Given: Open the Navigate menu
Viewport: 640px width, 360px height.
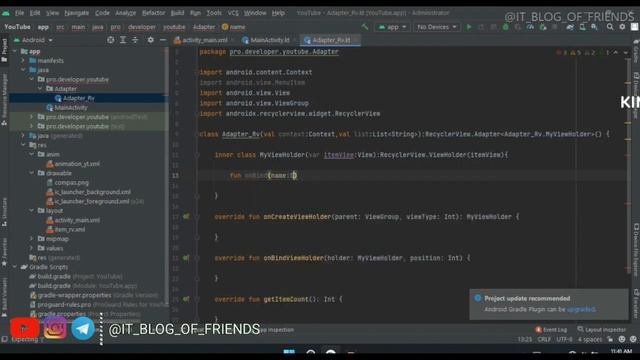Looking at the screenshot, I should point(76,13).
